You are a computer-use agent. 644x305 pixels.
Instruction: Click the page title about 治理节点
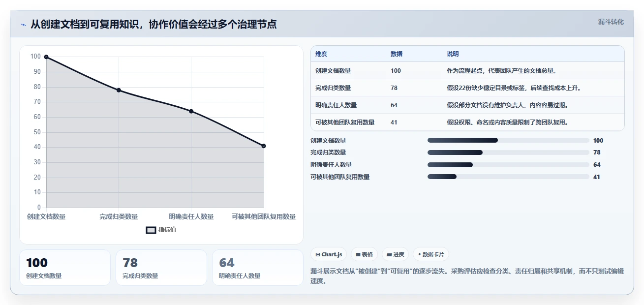(153, 25)
